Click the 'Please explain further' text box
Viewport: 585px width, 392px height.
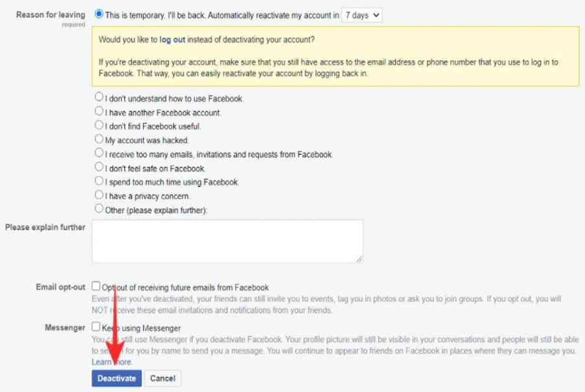[227, 241]
